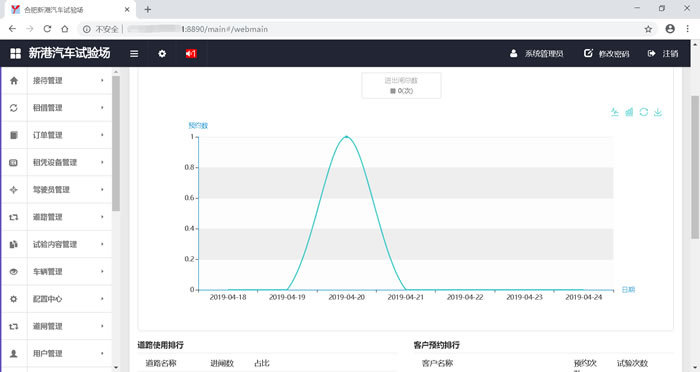Click the 客户预约排行 heading
700x372 pixels.
coord(436,345)
